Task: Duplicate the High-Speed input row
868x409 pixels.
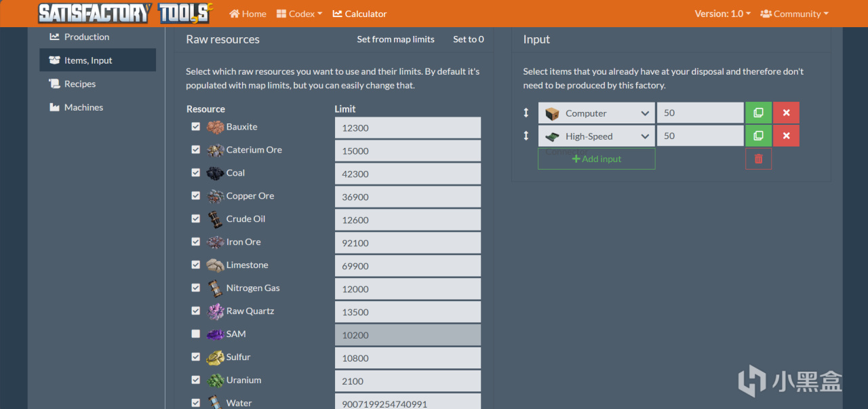Action: point(758,136)
